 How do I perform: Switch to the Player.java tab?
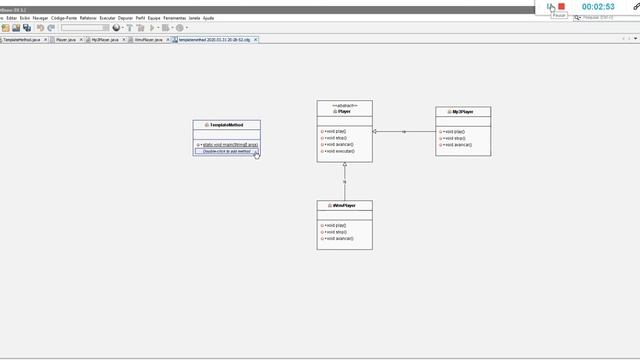point(65,40)
